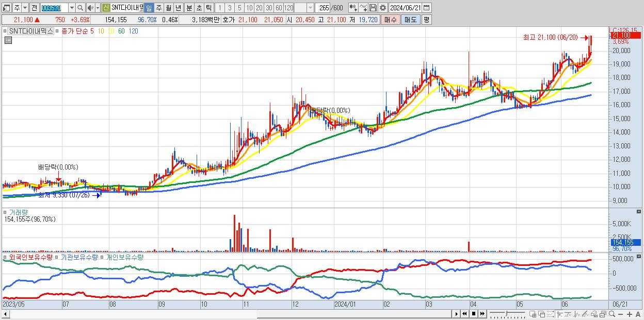Open the stock search magnifier icon
The width and height of the screenshot is (644, 320).
click(x=80, y=8)
